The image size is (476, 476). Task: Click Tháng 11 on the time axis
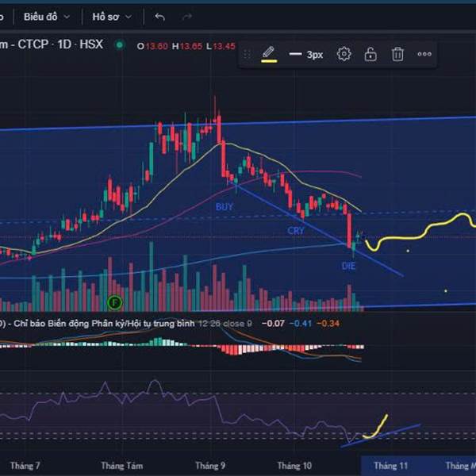390,466
